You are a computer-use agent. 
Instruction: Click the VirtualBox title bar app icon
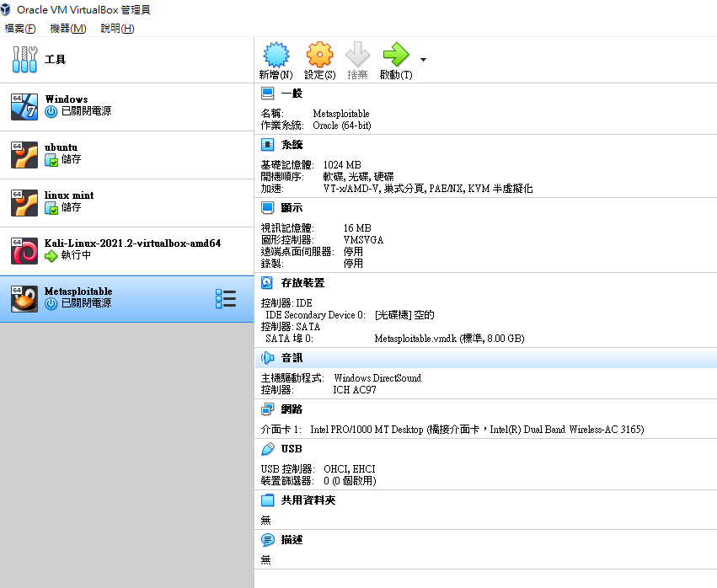[x=6, y=9]
